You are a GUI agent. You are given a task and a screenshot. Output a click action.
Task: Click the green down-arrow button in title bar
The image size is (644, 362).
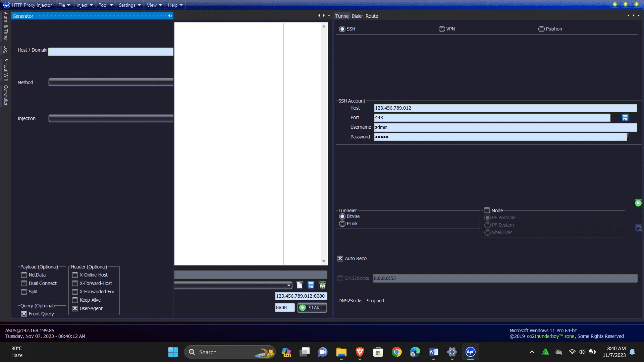pyautogui.click(x=615, y=4)
